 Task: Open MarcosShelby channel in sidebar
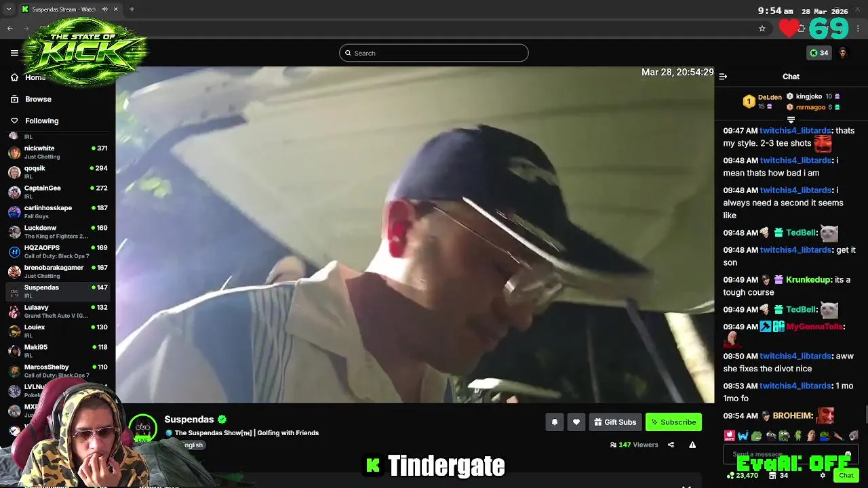pyautogui.click(x=58, y=371)
